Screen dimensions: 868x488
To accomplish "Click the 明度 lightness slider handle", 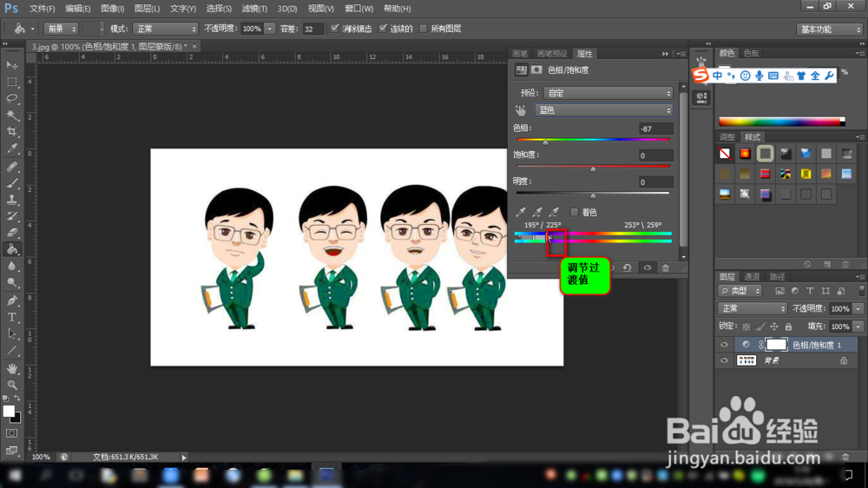I will [593, 195].
